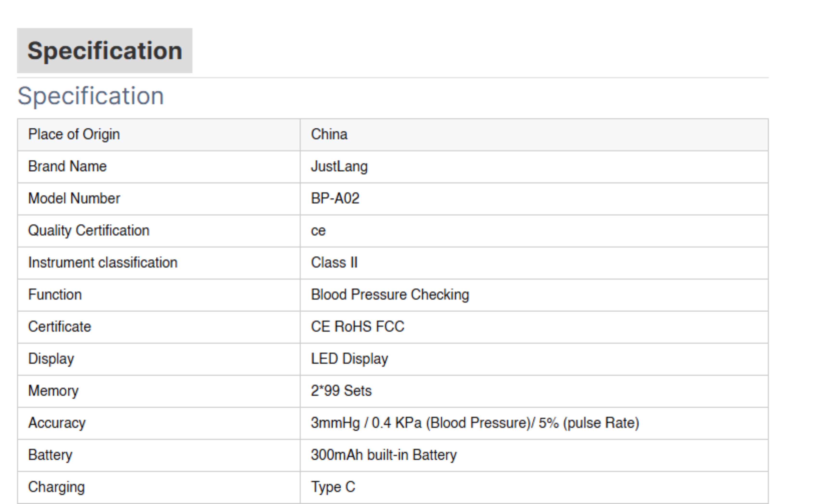Viewport: 829px width, 504px height.
Task: Select the 300mAh built-in Battery value
Action: point(384,455)
